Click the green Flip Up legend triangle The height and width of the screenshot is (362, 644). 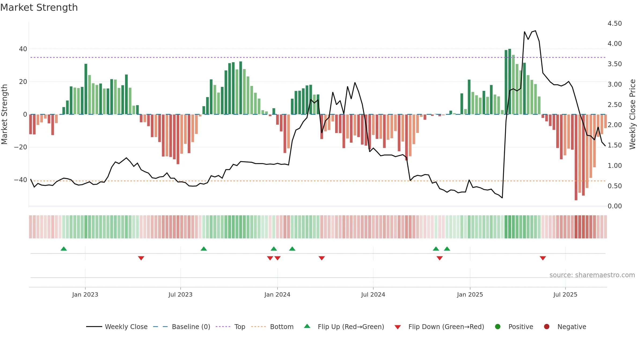click(x=307, y=326)
